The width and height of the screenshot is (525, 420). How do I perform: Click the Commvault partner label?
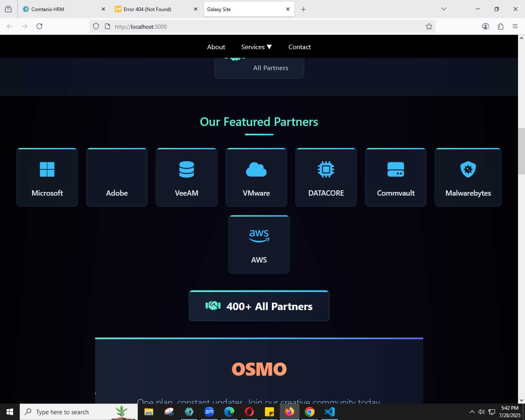[x=396, y=193]
